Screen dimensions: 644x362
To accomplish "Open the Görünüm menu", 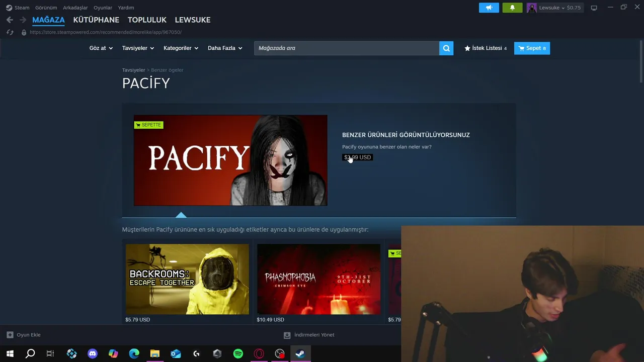I will [46, 8].
